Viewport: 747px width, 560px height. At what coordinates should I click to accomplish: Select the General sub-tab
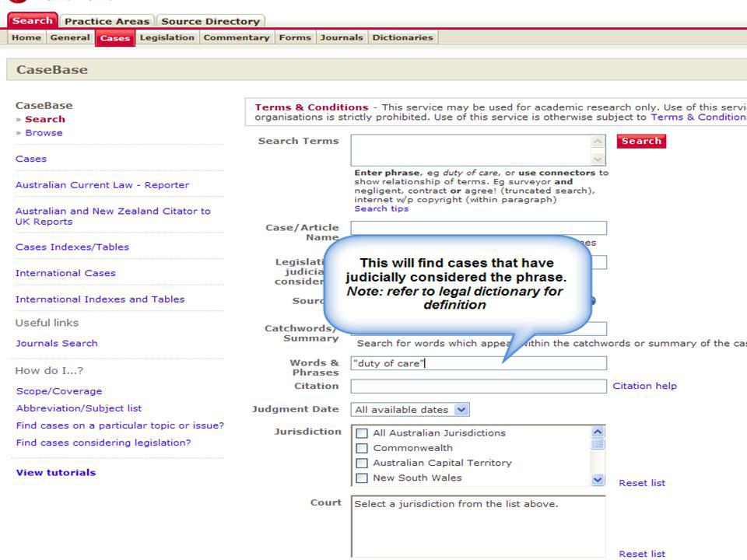pyautogui.click(x=70, y=37)
